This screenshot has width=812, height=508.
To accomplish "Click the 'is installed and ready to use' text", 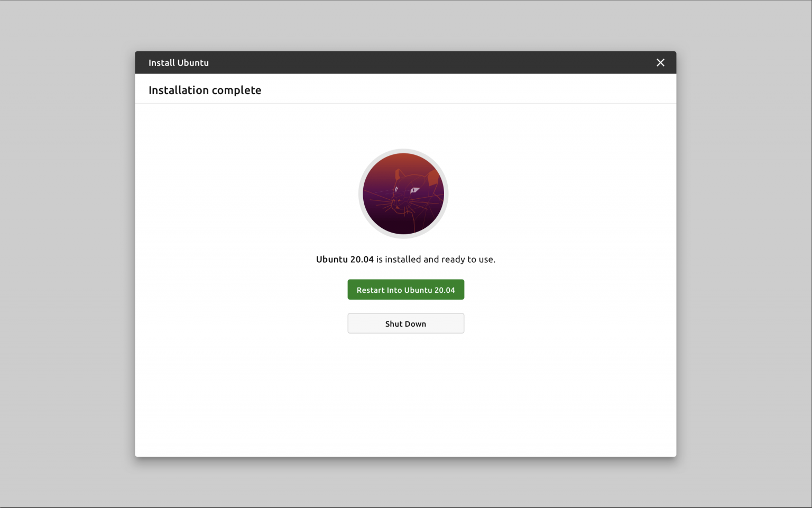I will (436, 260).
